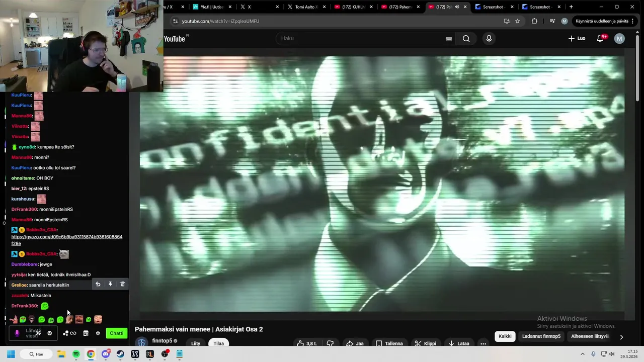This screenshot has height=362, width=644.
Task: Open Discord from the taskbar
Action: pos(106,354)
